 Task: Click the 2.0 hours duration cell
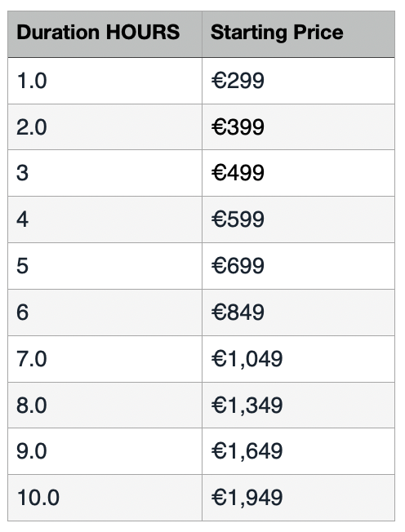click(105, 127)
